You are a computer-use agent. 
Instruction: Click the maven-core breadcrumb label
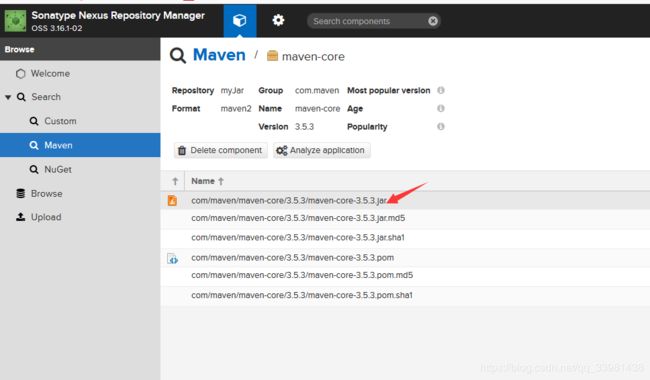(x=313, y=56)
